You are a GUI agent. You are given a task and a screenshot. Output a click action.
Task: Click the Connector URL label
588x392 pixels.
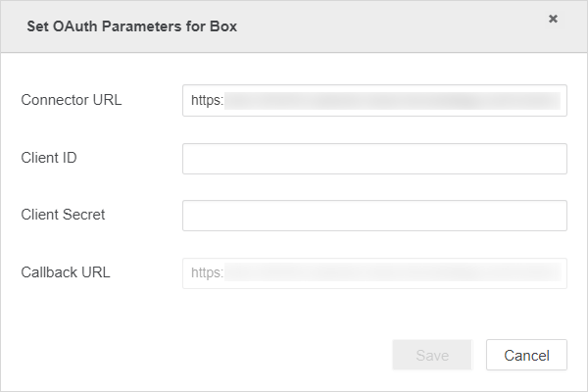[72, 100]
